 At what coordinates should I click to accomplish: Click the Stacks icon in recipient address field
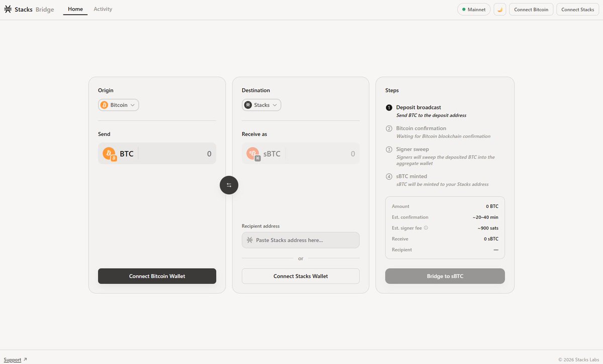[249, 240]
